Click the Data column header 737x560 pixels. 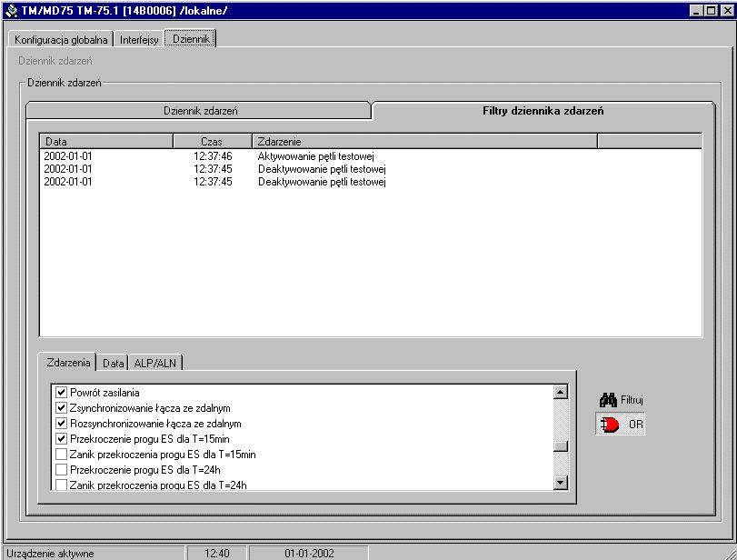coord(106,141)
